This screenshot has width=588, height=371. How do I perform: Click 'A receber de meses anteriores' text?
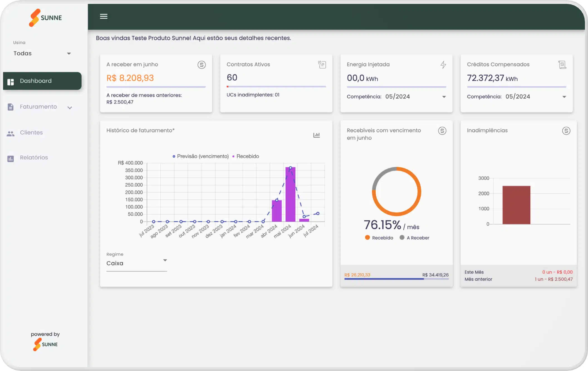coord(144,95)
